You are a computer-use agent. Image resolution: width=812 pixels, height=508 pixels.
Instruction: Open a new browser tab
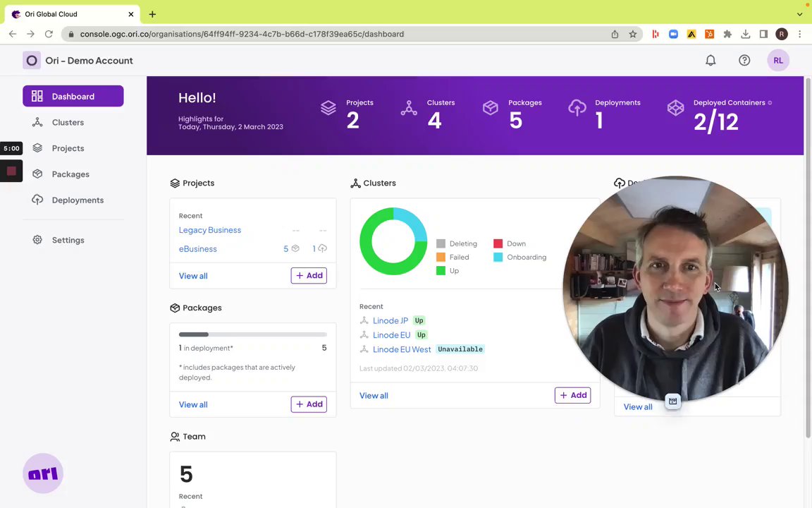click(152, 15)
